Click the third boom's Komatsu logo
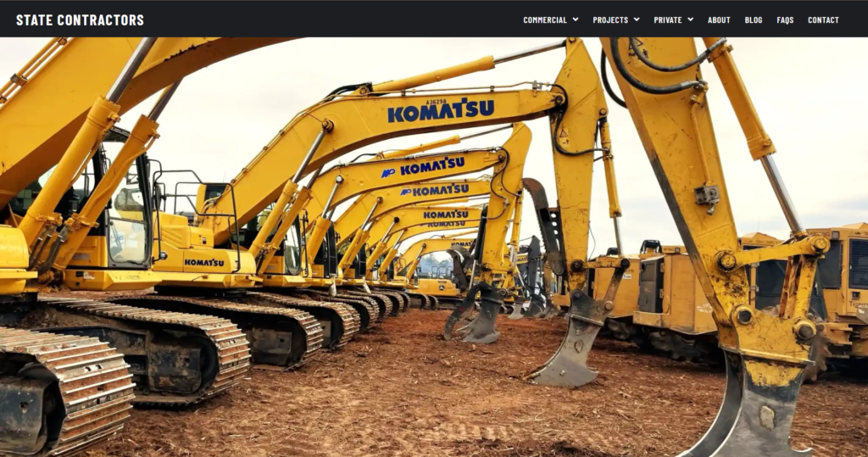Image resolution: width=868 pixels, height=457 pixels. (434, 191)
